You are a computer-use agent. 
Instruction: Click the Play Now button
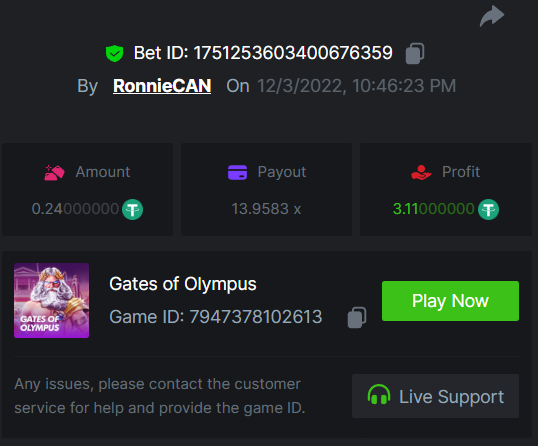pyautogui.click(x=450, y=301)
